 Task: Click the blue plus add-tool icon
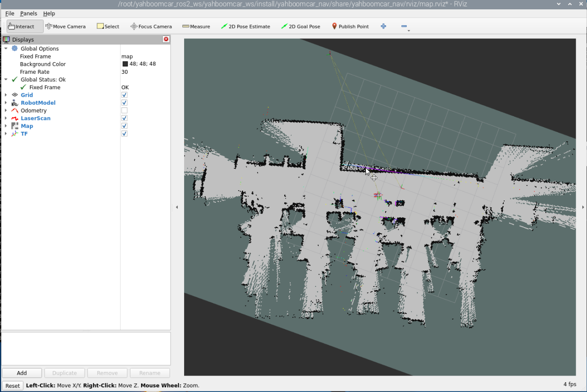tap(383, 27)
